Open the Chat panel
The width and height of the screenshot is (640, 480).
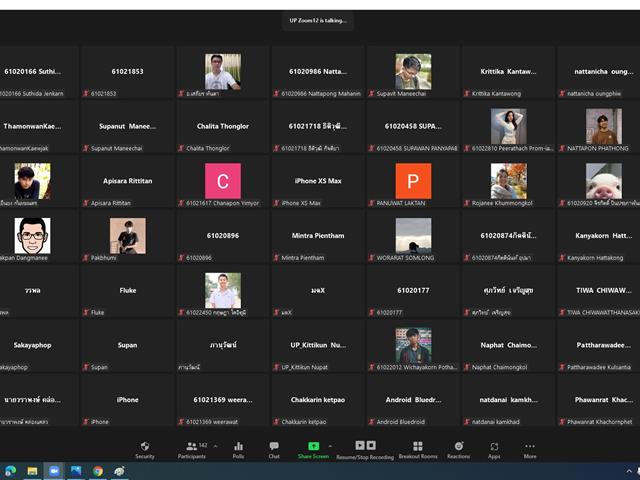274,450
